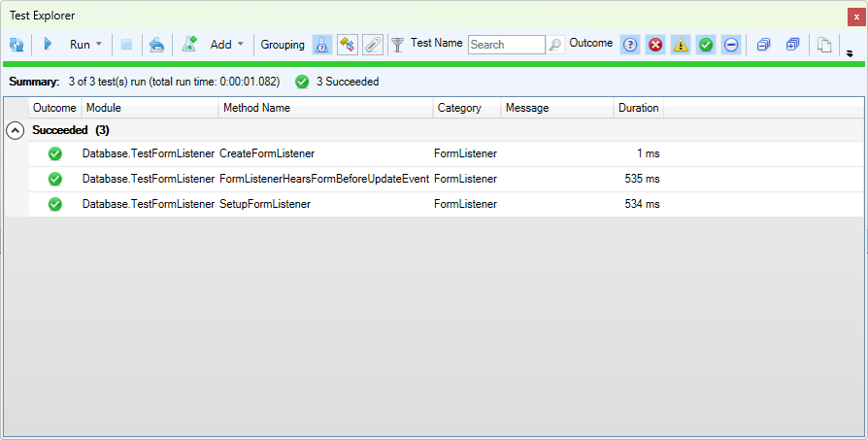Click the magnifier search icon
The width and height of the screenshot is (868, 440).
554,45
